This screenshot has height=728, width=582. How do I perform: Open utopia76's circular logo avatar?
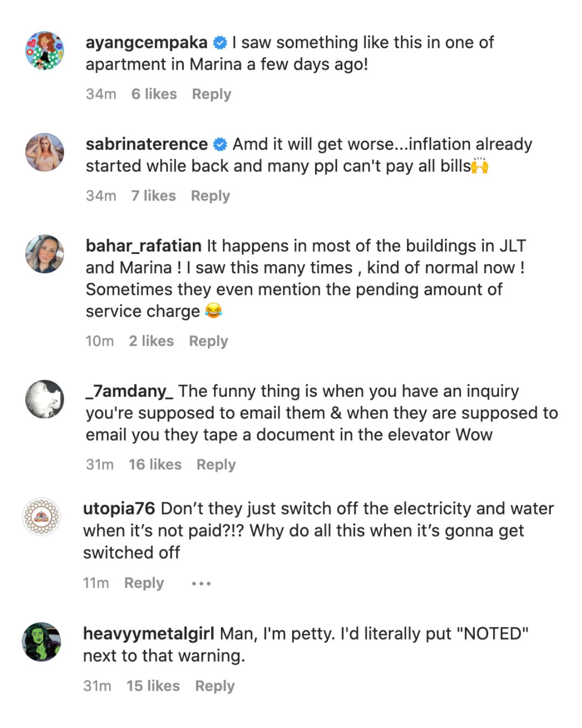click(41, 517)
